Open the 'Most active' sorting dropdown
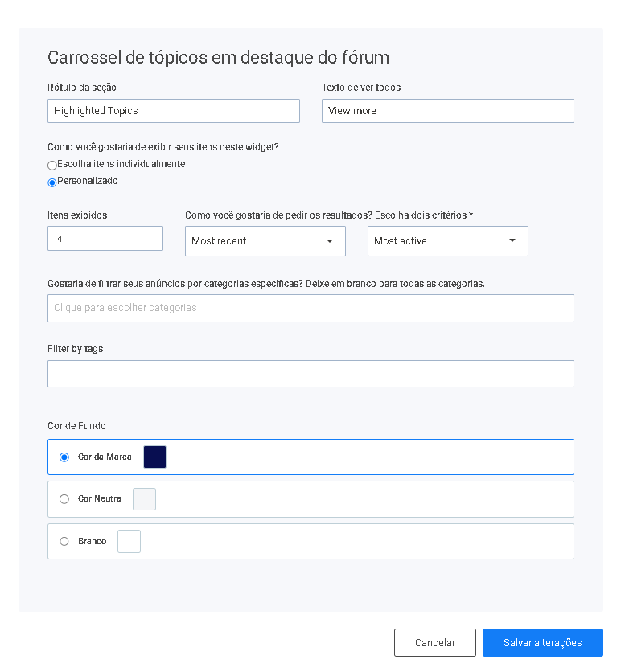 [448, 241]
